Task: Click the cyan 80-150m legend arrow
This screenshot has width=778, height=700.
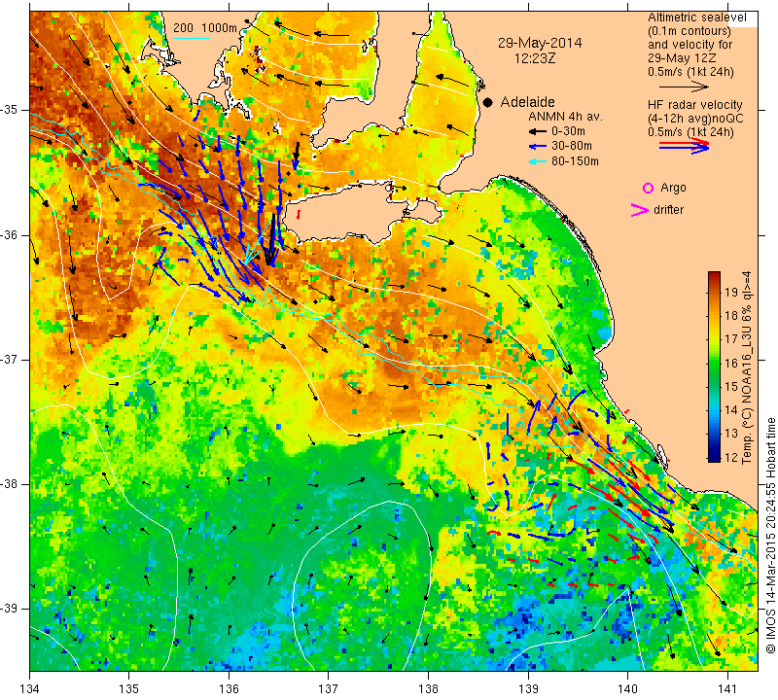Action: coord(538,161)
